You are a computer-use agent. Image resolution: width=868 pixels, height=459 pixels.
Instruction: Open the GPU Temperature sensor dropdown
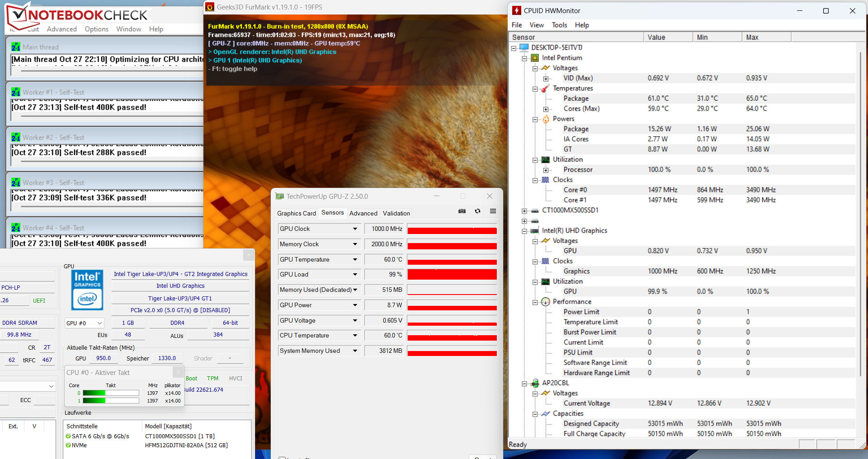(355, 259)
